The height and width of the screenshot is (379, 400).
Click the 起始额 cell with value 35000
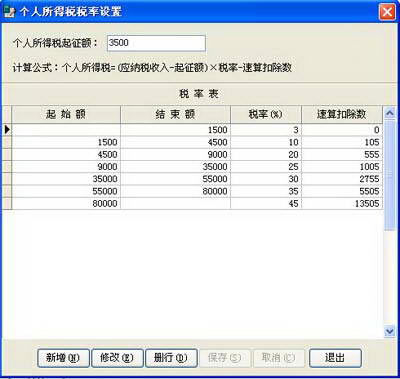pos(66,179)
